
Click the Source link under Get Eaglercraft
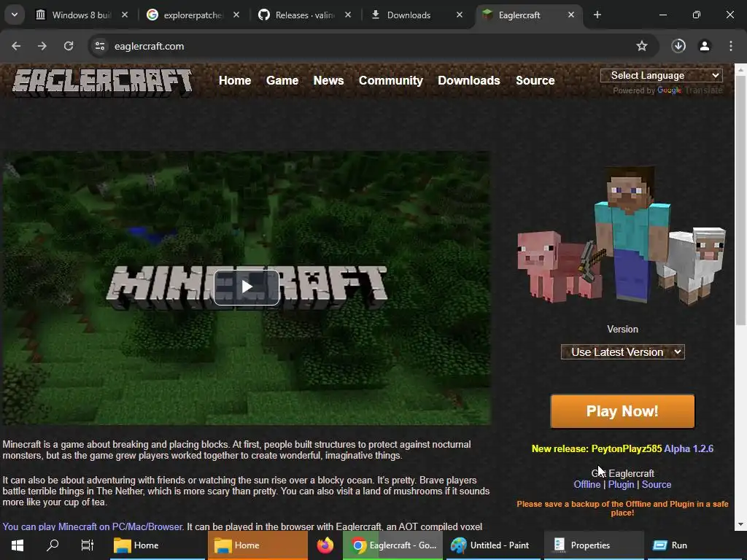[x=657, y=484]
